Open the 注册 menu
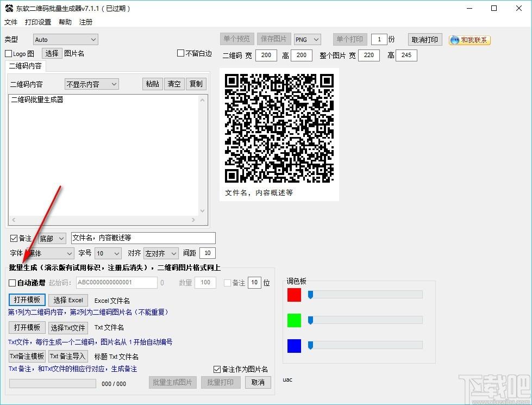532x405 pixels. (86, 22)
